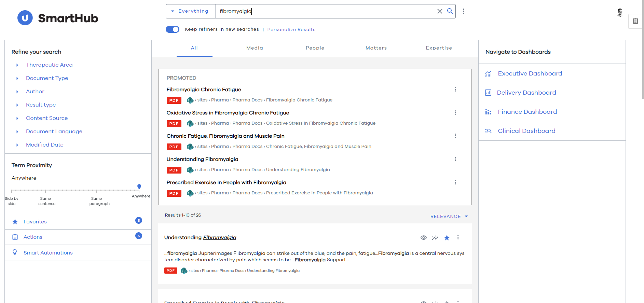The height and width of the screenshot is (303, 644).
Task: Switch to the Expertise tab
Action: pos(439,48)
